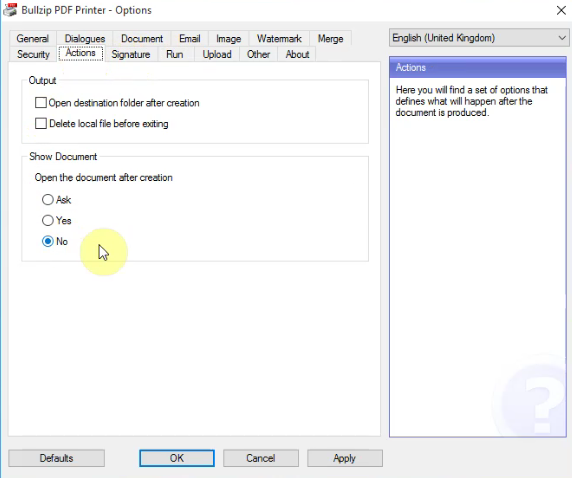The width and height of the screenshot is (572, 478).
Task: Click the Cancel button
Action: [x=261, y=458]
